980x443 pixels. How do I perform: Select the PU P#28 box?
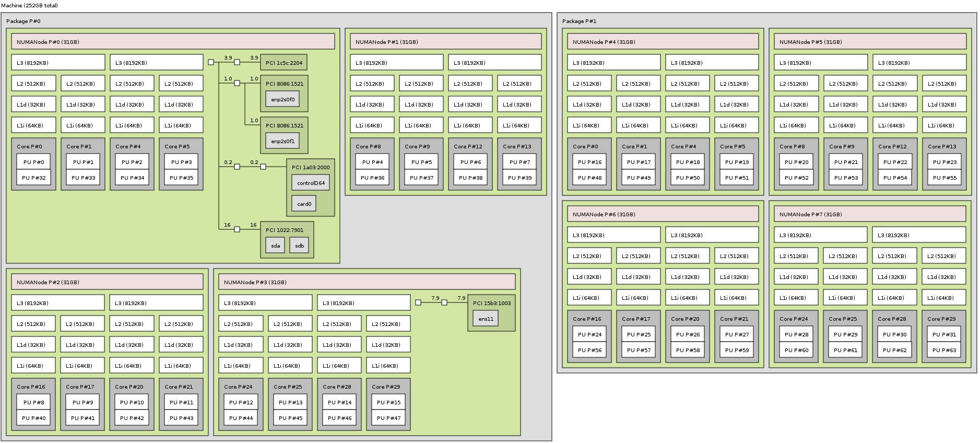[x=796, y=334]
